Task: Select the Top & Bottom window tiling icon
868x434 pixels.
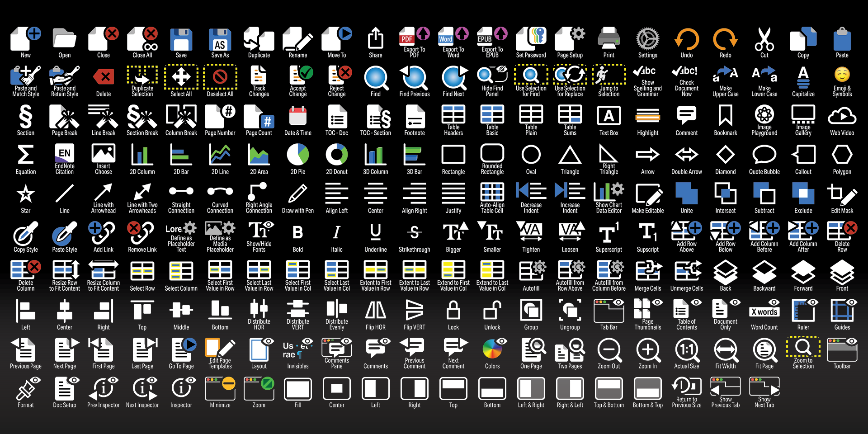Action: pyautogui.click(x=609, y=389)
